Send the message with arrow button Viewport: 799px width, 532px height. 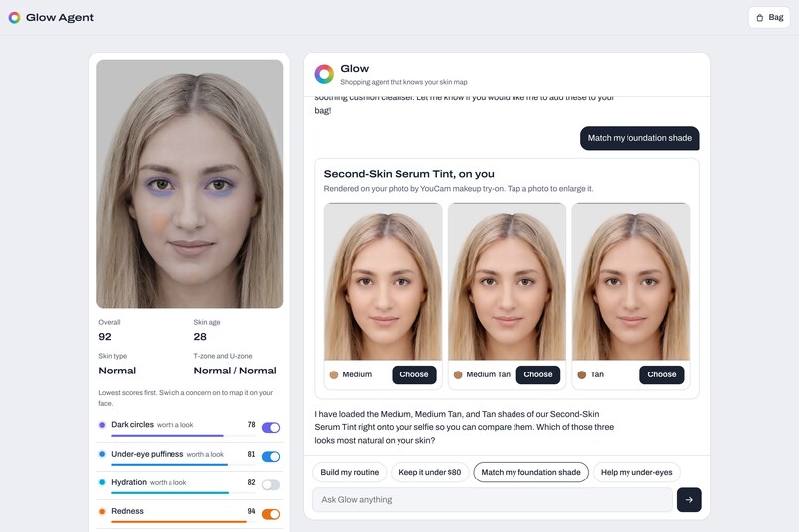click(x=689, y=500)
